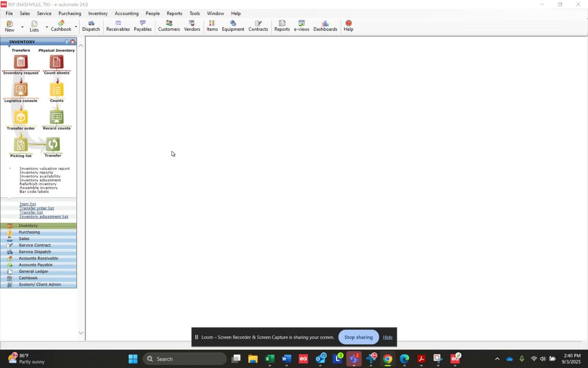Open the Customers toolbar icon

click(169, 26)
